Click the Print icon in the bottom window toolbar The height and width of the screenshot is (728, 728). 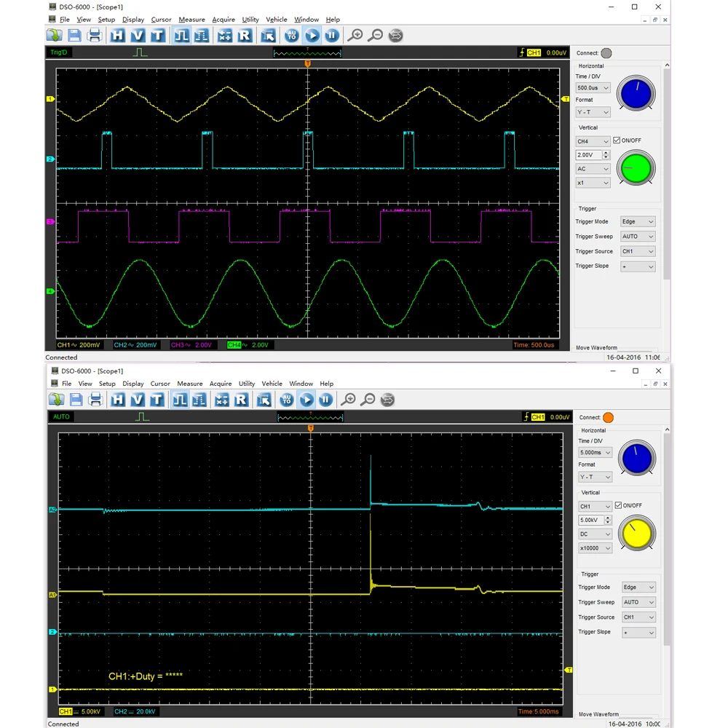point(95,400)
